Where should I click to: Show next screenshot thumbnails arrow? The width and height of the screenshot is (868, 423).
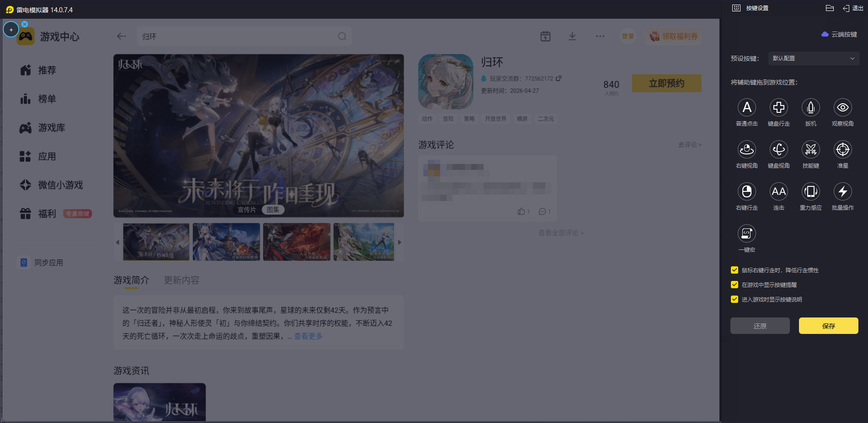[x=399, y=242]
